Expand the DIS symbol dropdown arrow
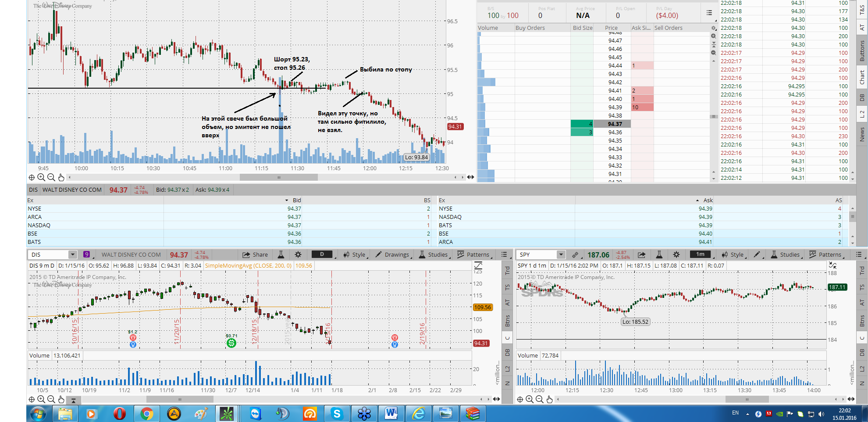This screenshot has height=422, width=868. pyautogui.click(x=72, y=254)
